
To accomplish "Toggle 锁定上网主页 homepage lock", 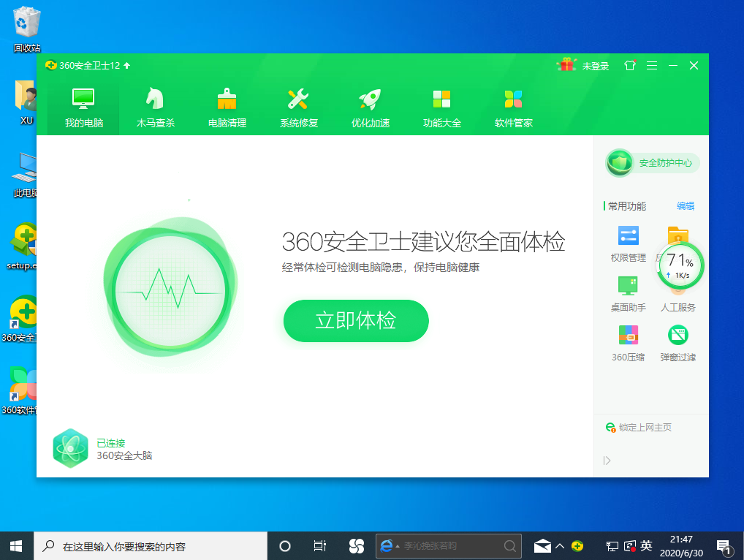I will [638, 427].
